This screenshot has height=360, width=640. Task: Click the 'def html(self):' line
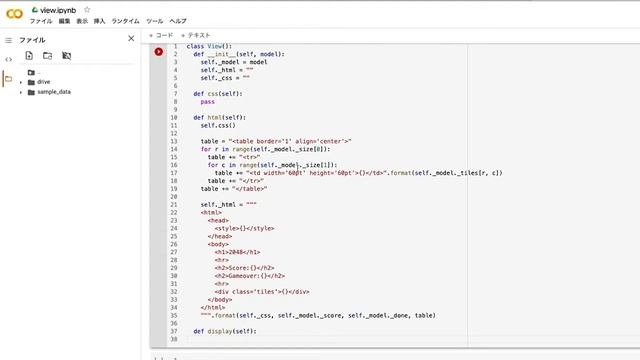pyautogui.click(x=220, y=118)
